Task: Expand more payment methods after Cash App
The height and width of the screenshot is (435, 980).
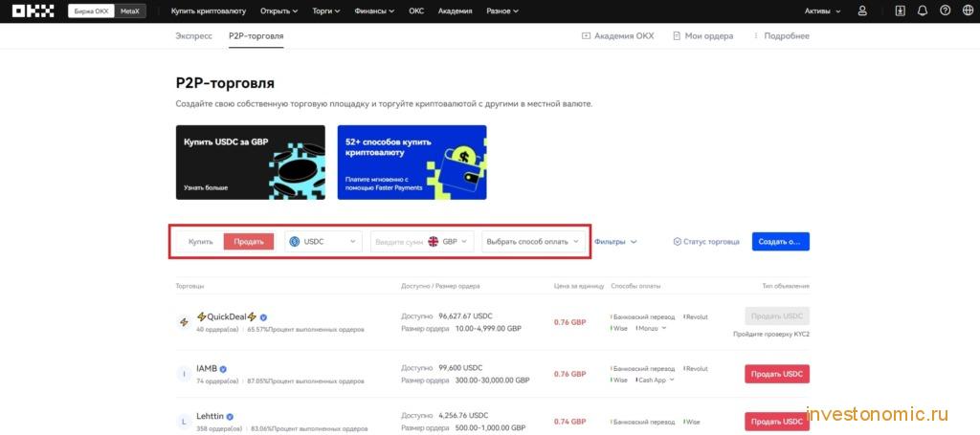Action: [672, 380]
